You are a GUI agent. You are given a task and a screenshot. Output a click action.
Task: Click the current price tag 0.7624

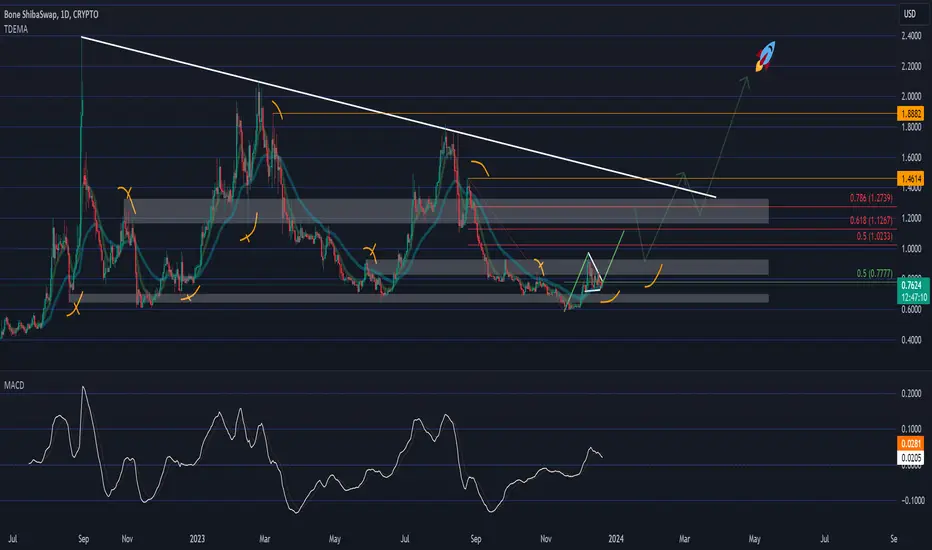[913, 286]
